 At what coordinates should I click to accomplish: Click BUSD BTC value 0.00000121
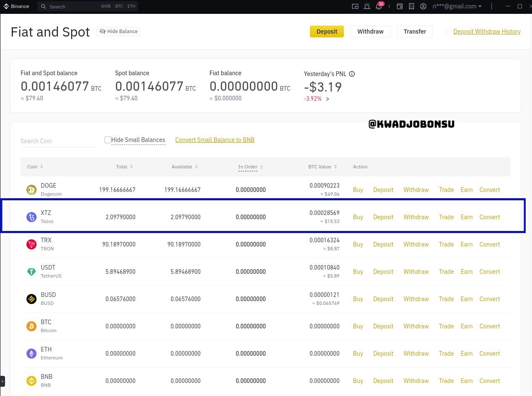[325, 295]
